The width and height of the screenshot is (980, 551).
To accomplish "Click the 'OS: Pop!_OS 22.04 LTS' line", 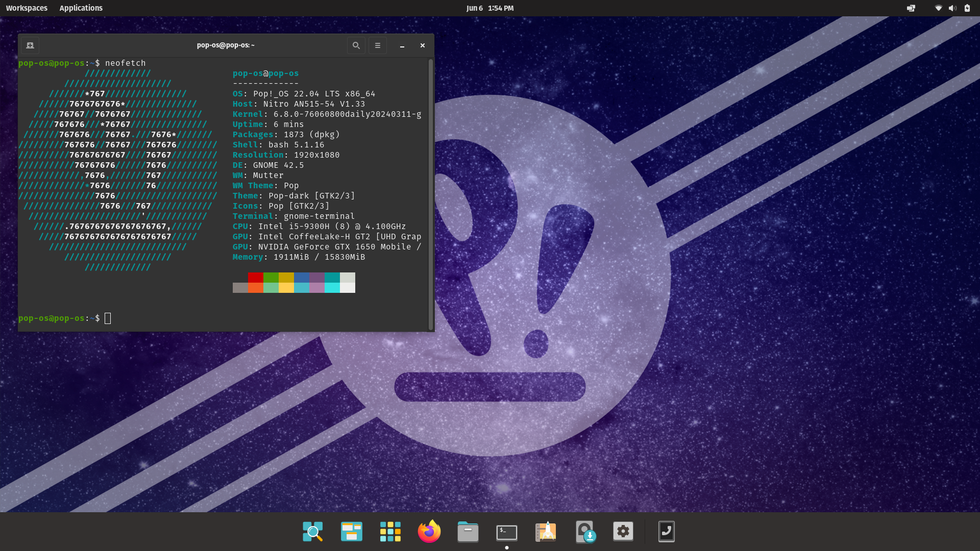I will [304, 94].
